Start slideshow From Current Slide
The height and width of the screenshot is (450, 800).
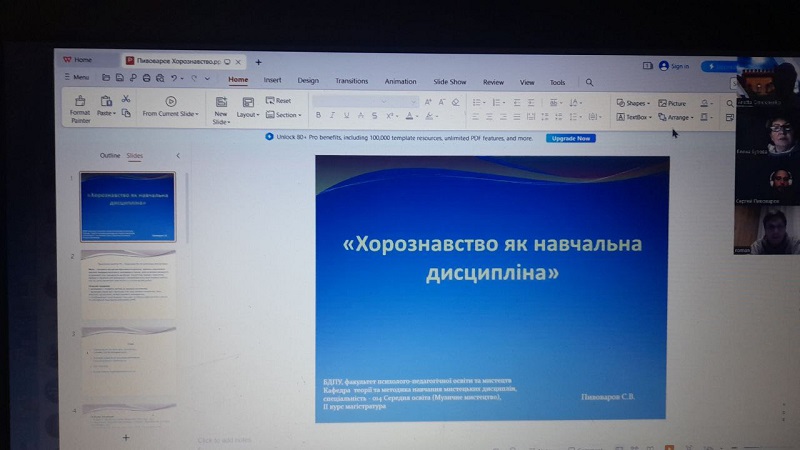click(x=170, y=107)
